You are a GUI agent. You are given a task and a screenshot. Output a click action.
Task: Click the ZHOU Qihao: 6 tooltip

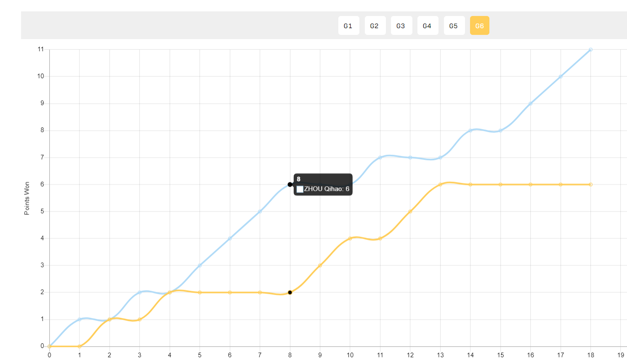pos(323,185)
